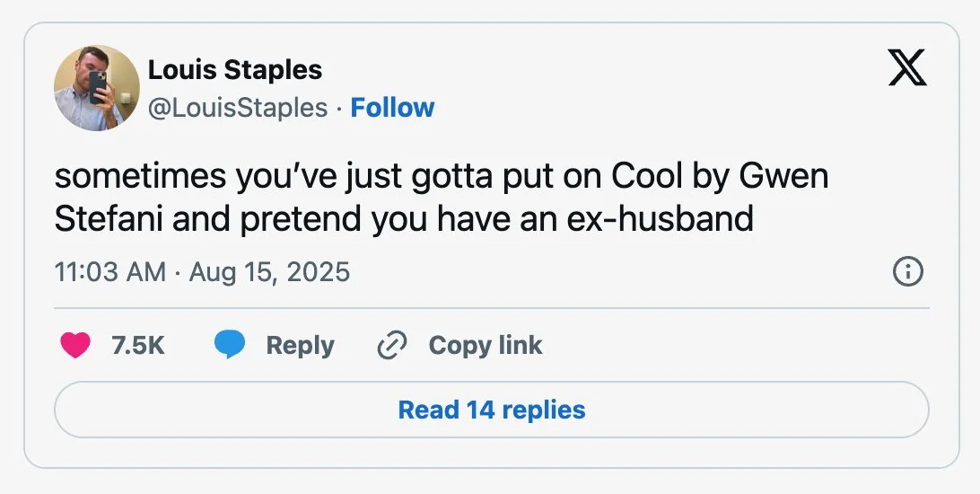Click the blue speech bubble reply icon
Viewport: 980px width, 494px height.
tap(230, 345)
